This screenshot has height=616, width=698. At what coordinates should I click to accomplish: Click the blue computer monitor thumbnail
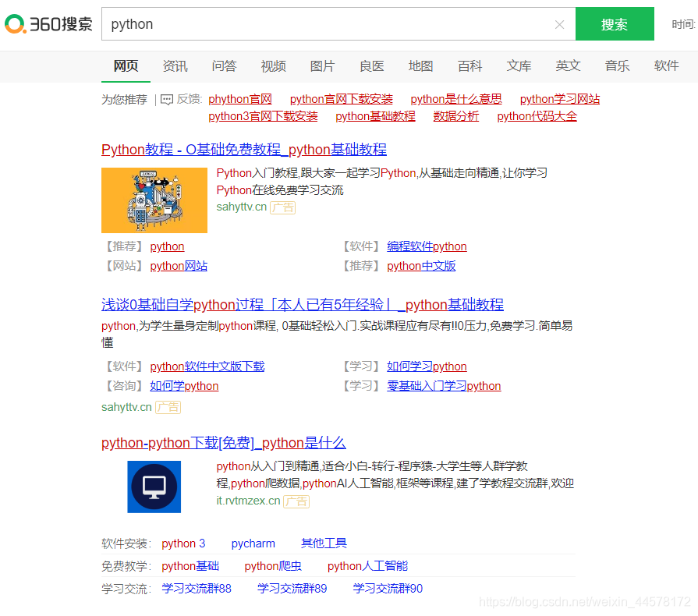[x=154, y=487]
